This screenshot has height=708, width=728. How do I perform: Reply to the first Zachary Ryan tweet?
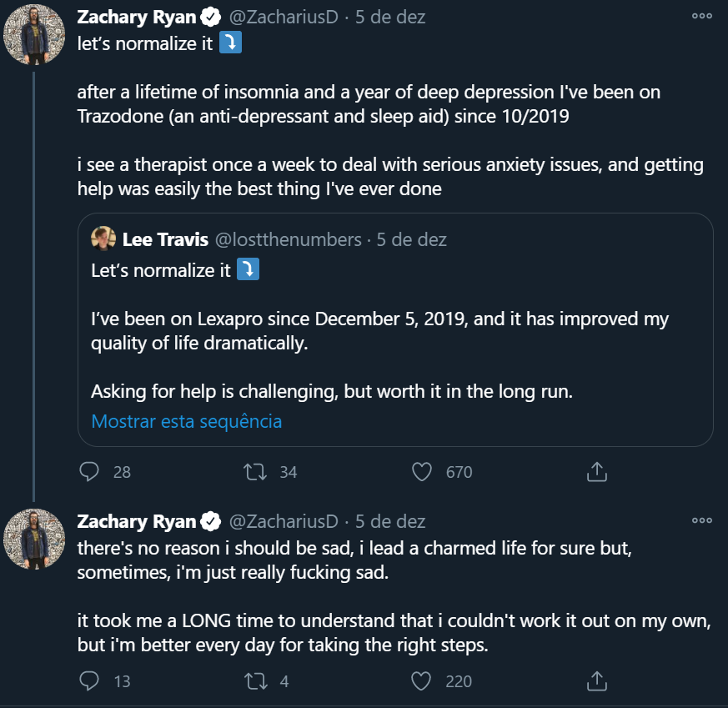(x=89, y=472)
